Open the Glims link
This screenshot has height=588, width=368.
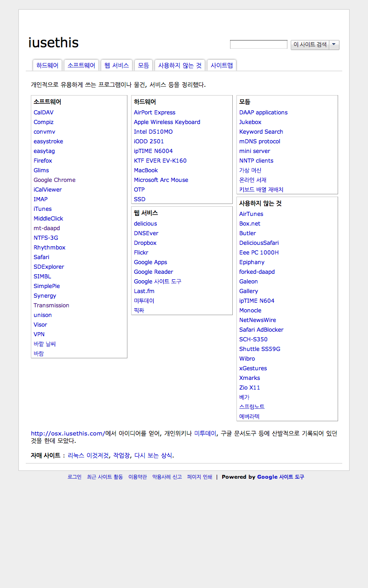(41, 170)
